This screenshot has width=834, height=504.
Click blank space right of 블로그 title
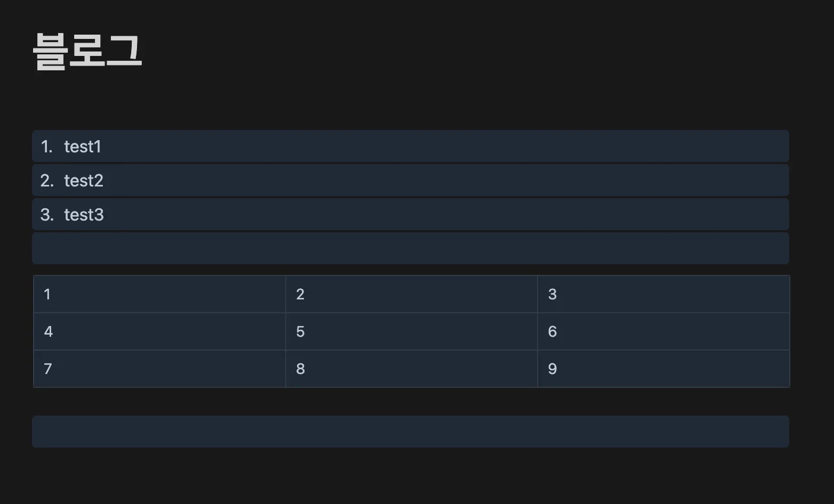click(x=427, y=51)
